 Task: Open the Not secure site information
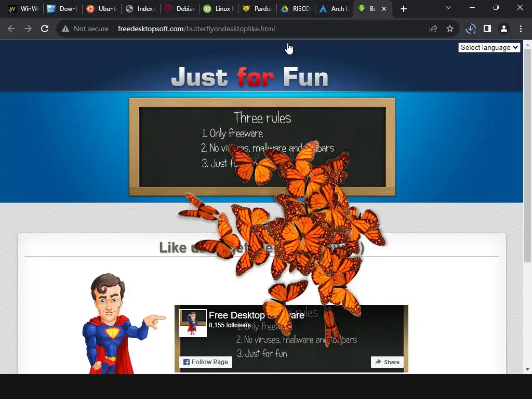point(86,29)
